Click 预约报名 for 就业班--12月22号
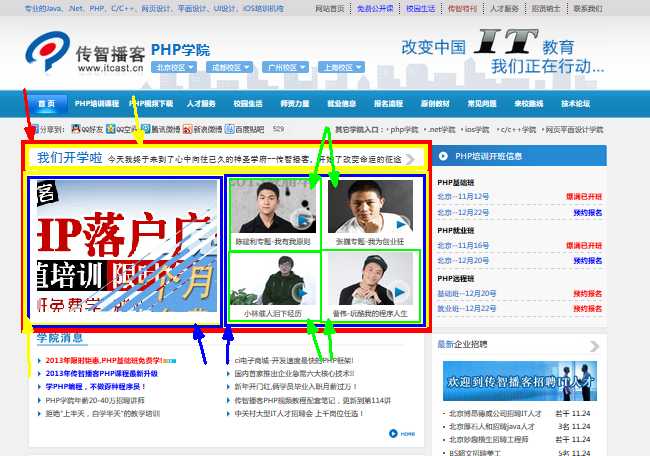Image resolution: width=650 pixels, height=456 pixels. [x=587, y=308]
